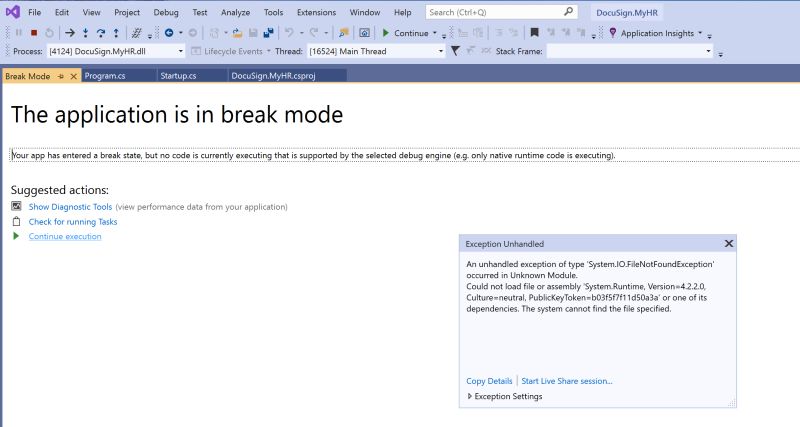The height and width of the screenshot is (427, 800).
Task: Click the DocuSign.MyHR solution name label
Action: (627, 12)
